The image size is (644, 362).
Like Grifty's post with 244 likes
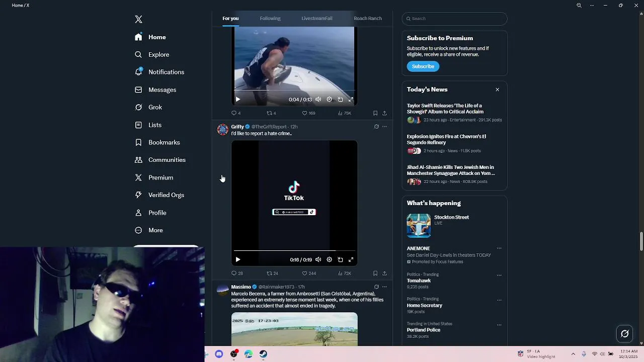(x=308, y=274)
